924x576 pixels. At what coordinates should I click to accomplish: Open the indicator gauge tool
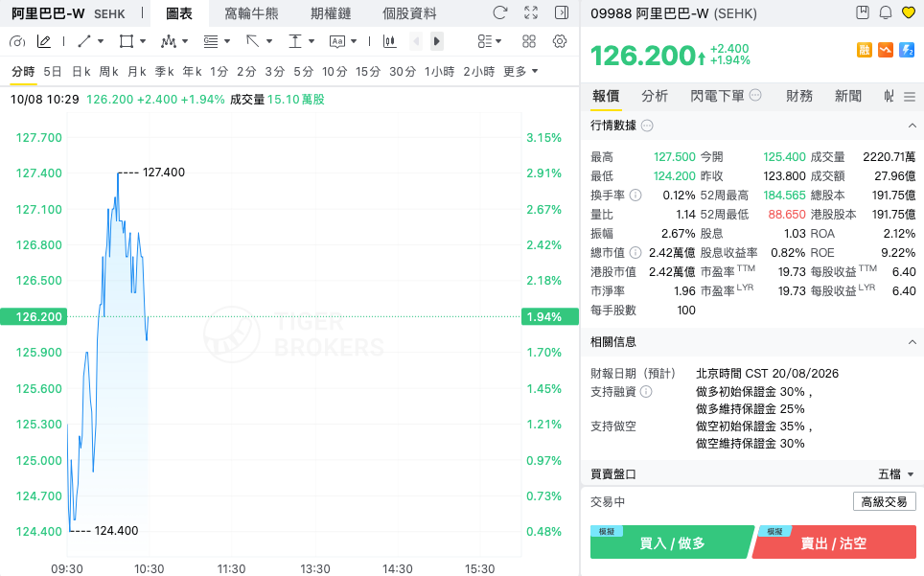coord(17,41)
